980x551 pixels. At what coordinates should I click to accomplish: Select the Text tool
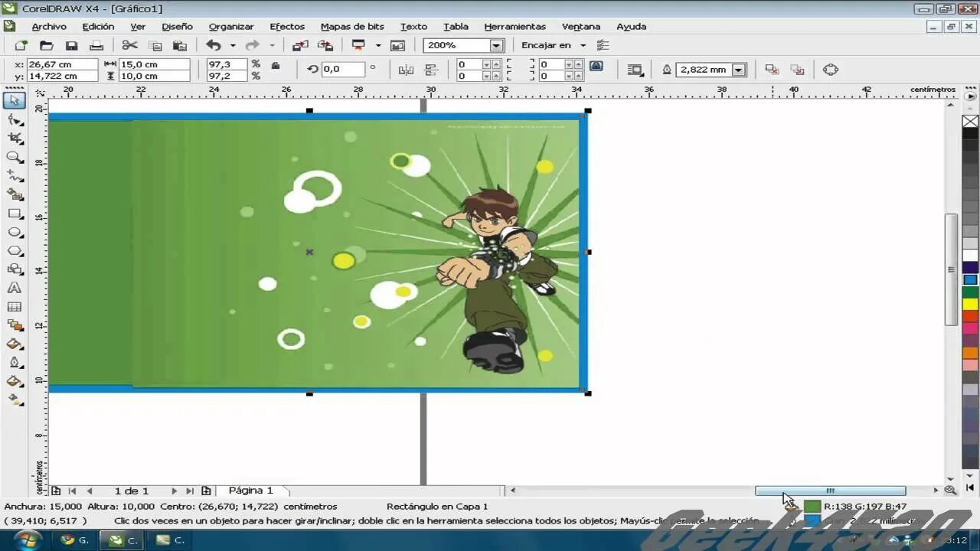pyautogui.click(x=15, y=288)
